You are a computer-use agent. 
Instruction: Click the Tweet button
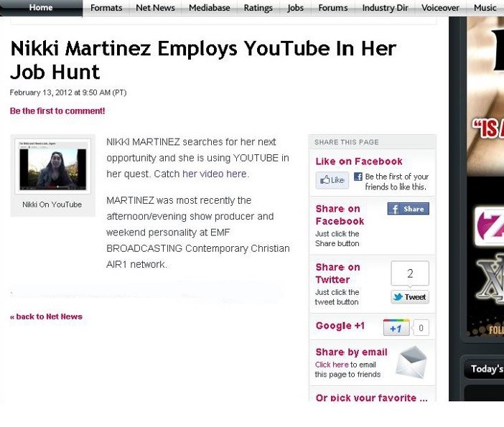(x=410, y=297)
